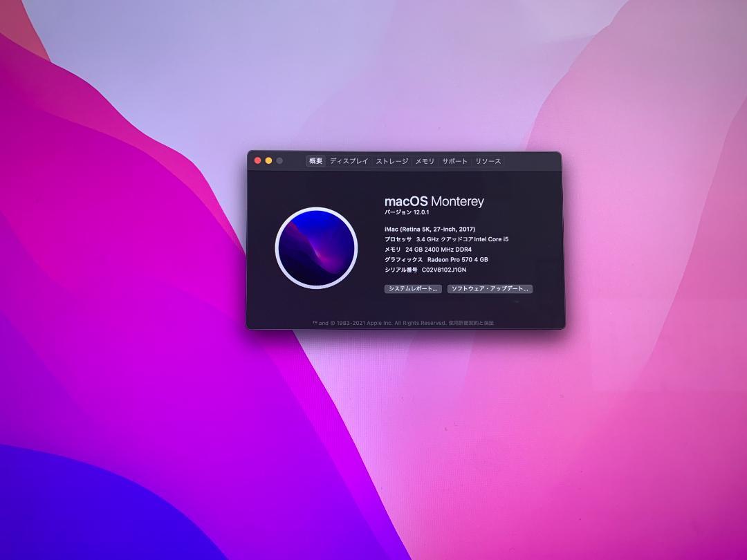Click the iMac (Retina 5K, 27-inch, 2017) line

pos(430,229)
